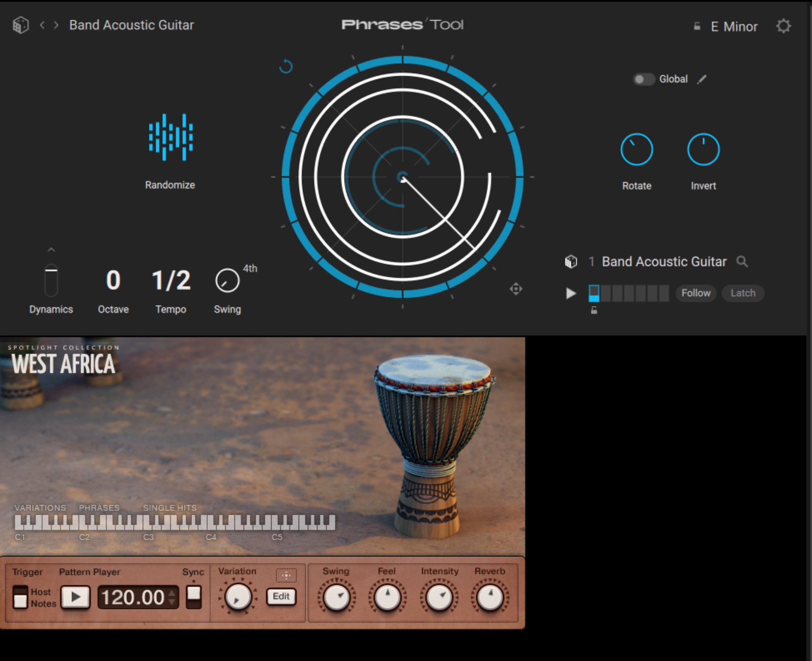Screen dimensions: 812x661
Task: Click the dice Randomize icon top left
Action: click(20, 25)
